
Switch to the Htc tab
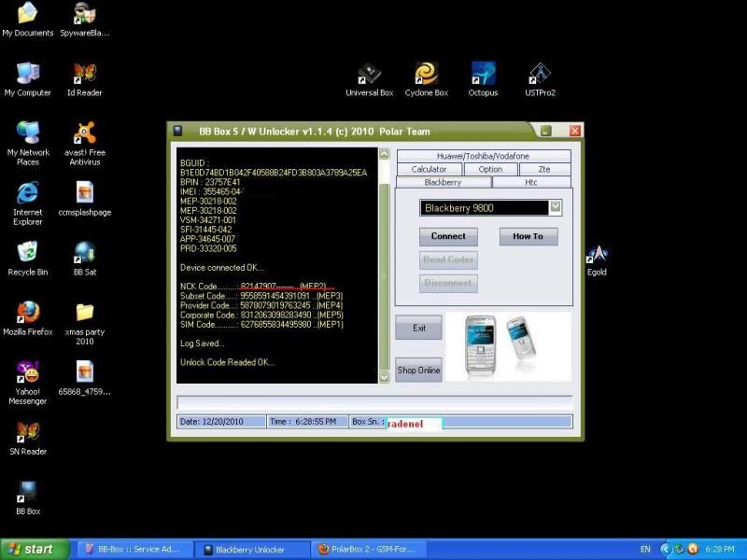tap(531, 182)
